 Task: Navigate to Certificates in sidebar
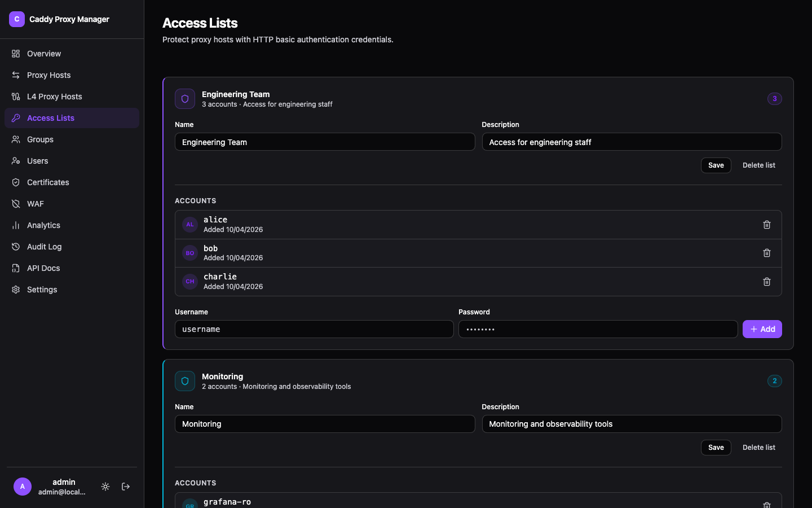click(48, 182)
